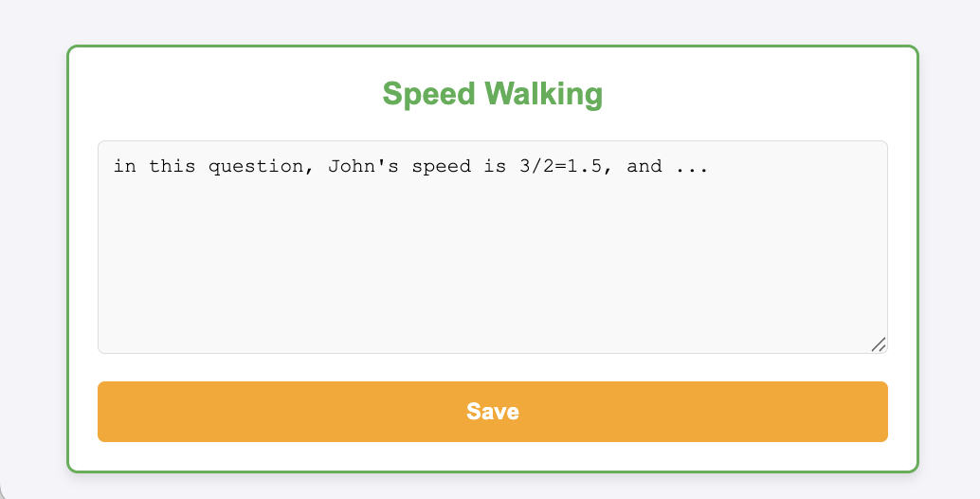This screenshot has width=980, height=499.
Task: Click the word "in" starting the text
Action: pyautogui.click(x=125, y=167)
